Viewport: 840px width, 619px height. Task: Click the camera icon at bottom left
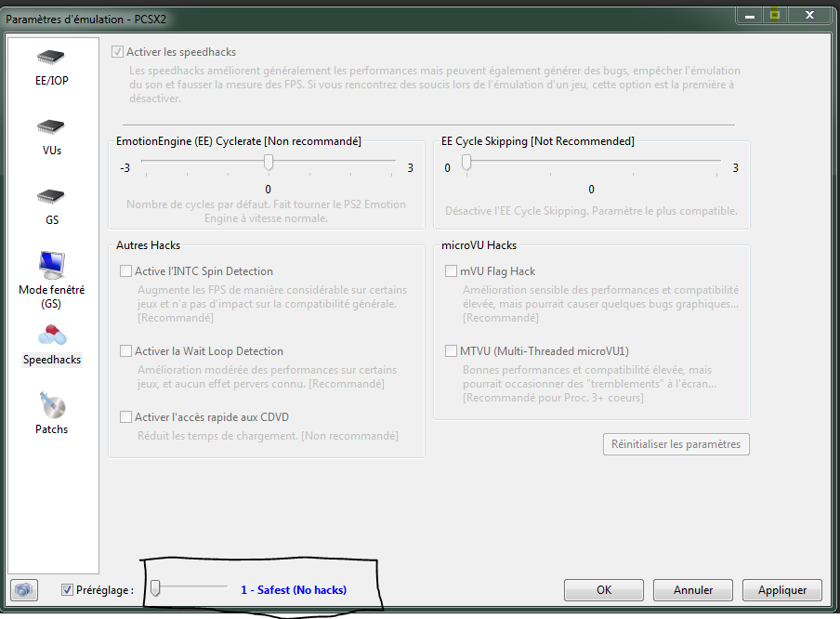click(x=25, y=590)
